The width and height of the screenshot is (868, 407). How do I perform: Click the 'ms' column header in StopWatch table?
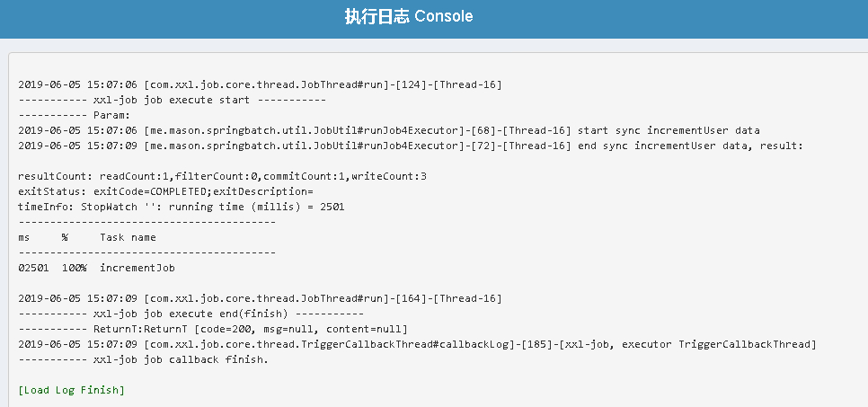[x=24, y=237]
